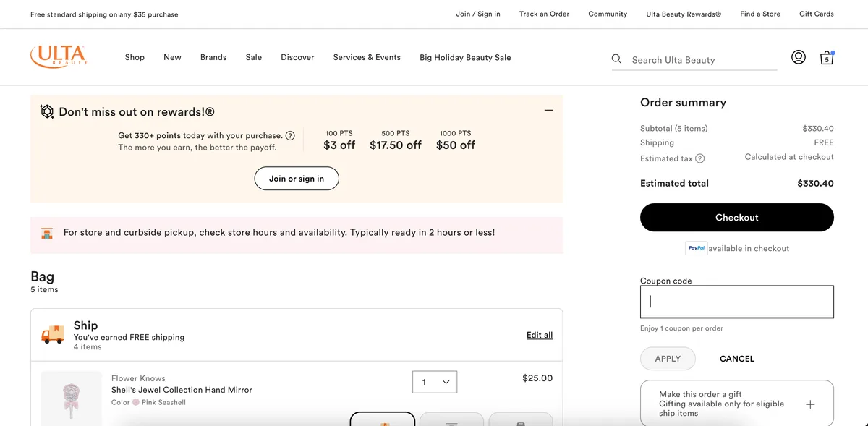Open the Gift Cards link

[817, 14]
